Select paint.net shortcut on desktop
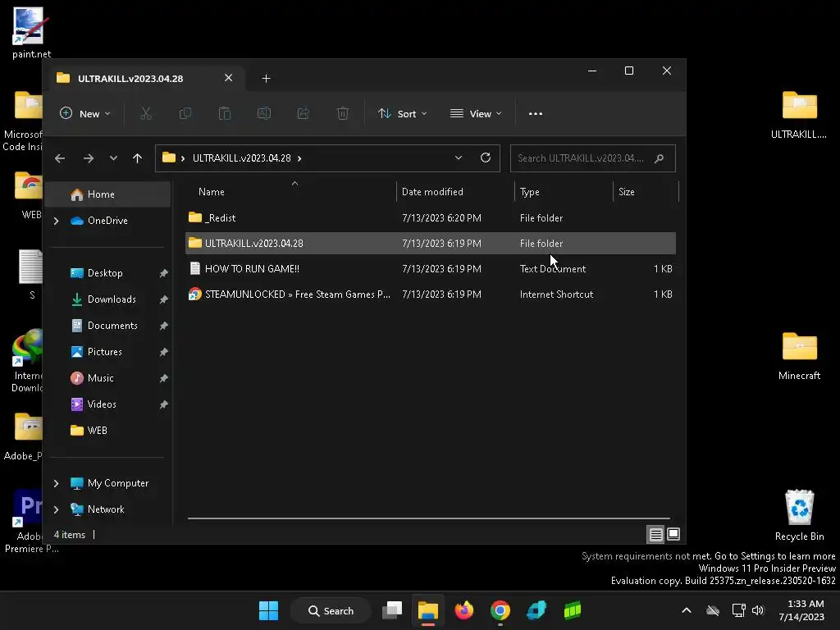 [x=31, y=32]
